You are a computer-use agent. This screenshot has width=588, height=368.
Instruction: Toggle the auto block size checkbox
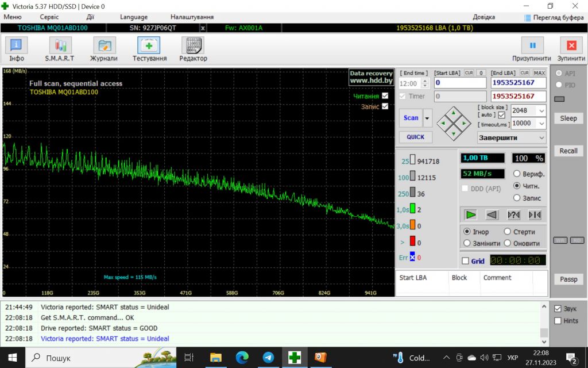tap(502, 115)
